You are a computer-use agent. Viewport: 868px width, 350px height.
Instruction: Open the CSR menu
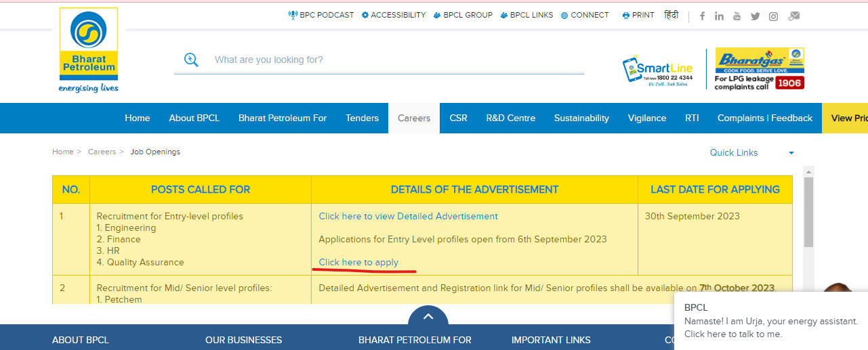coord(459,118)
